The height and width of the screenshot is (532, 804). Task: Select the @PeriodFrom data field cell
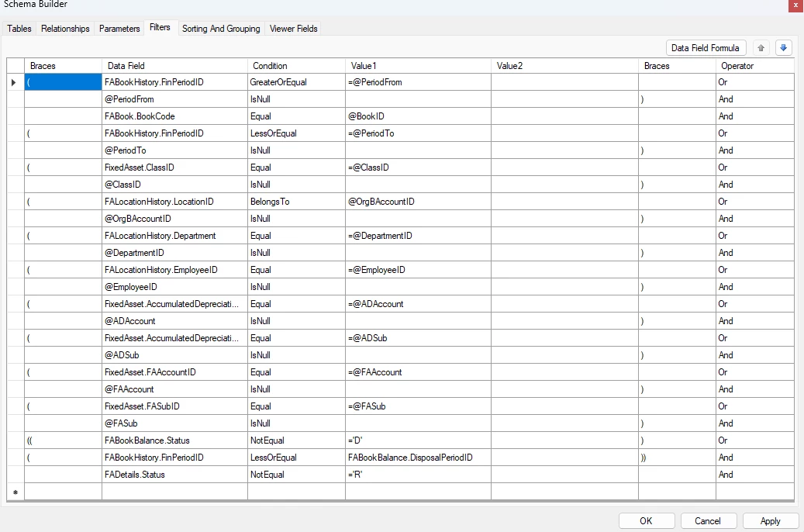coord(174,99)
